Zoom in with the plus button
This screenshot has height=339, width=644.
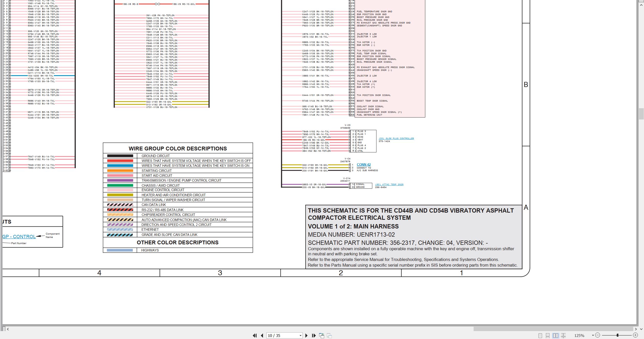click(x=635, y=335)
